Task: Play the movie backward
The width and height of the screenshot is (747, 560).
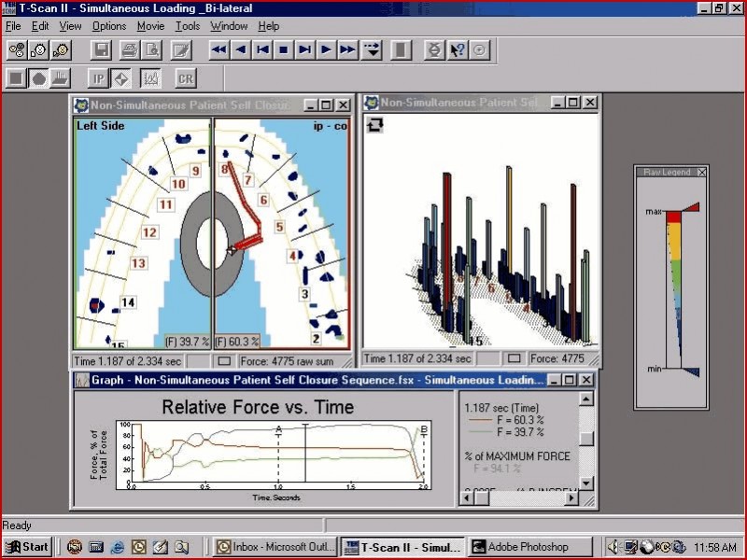Action: pyautogui.click(x=241, y=49)
